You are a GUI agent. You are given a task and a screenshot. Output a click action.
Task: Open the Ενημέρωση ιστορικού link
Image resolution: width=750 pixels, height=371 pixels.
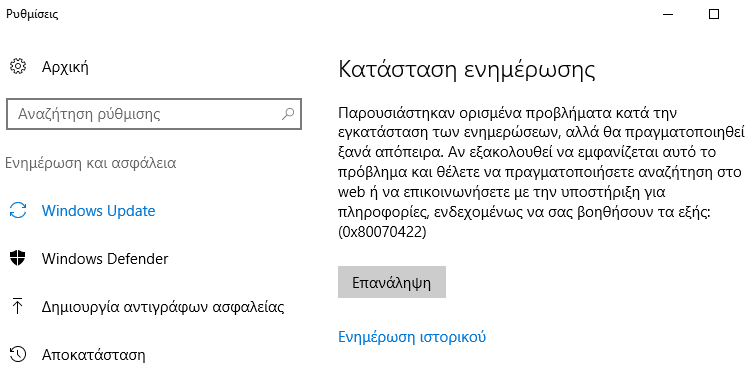412,337
